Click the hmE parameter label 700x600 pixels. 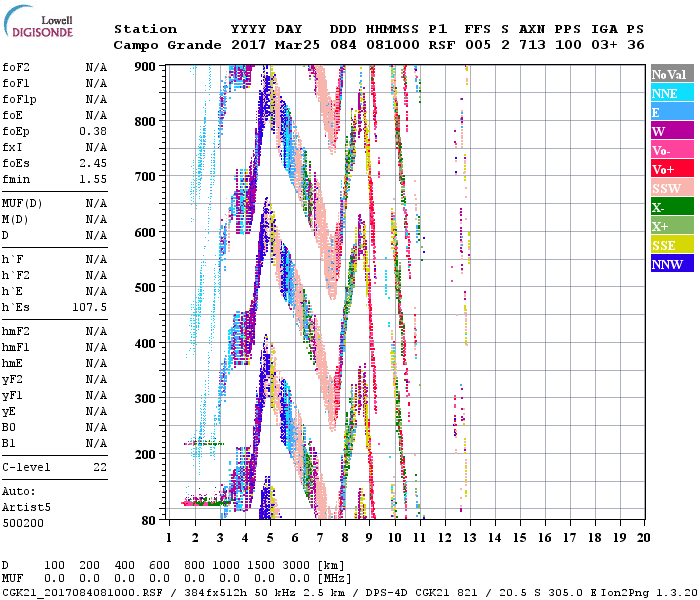(x=12, y=363)
